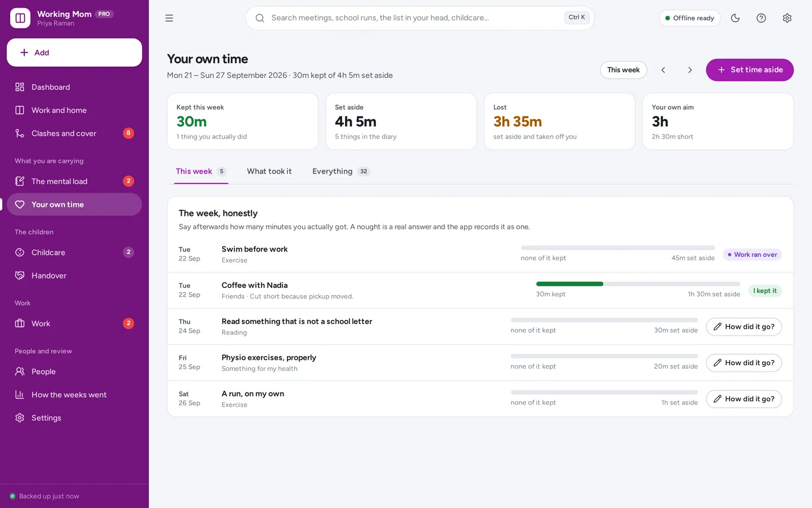Click the I kept it tag

tap(765, 291)
